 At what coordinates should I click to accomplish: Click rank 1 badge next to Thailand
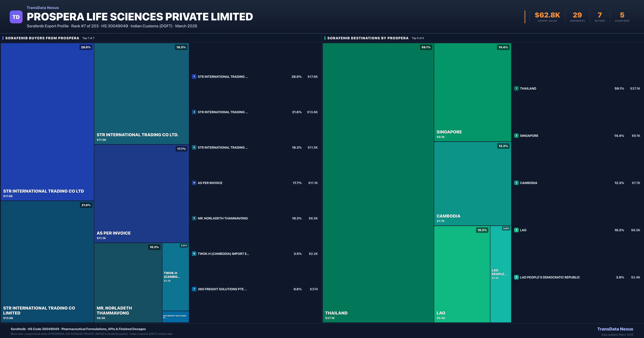tap(516, 89)
